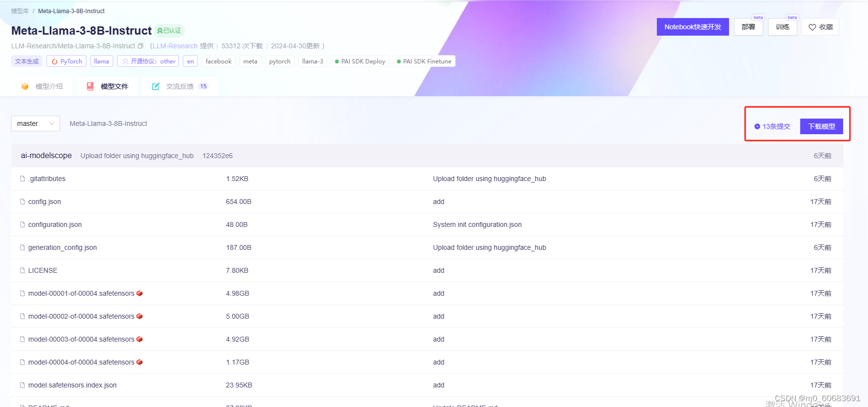
Task: Click the file icon for configuration.json
Action: coord(22,224)
